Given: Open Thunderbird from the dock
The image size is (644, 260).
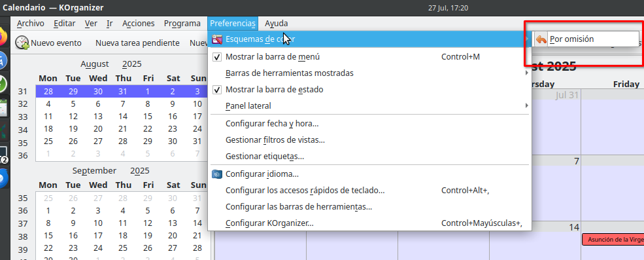Looking at the screenshot, I should coord(3,179).
